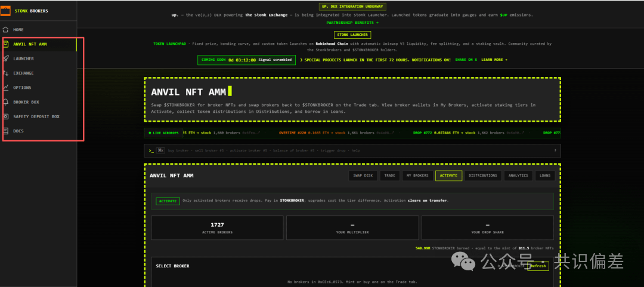Open the Distributions tab
Image resolution: width=644 pixels, height=287 pixels.
click(482, 175)
